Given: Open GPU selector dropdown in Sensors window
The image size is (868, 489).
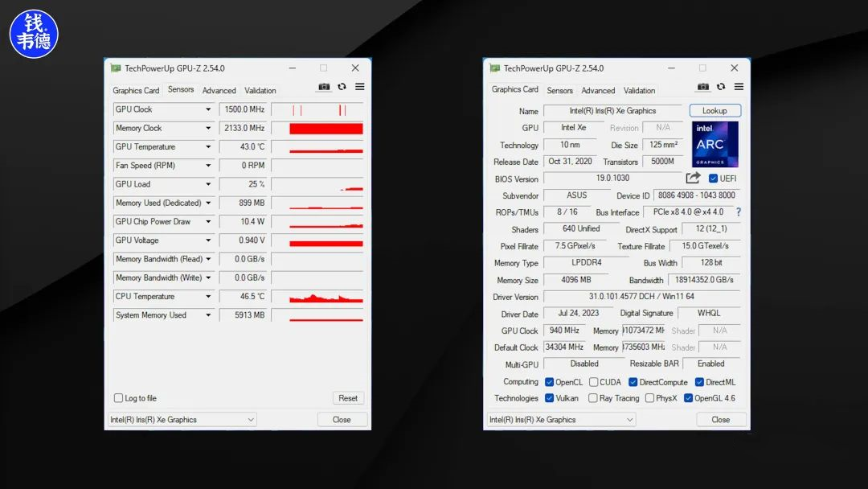Looking at the screenshot, I should coord(182,420).
